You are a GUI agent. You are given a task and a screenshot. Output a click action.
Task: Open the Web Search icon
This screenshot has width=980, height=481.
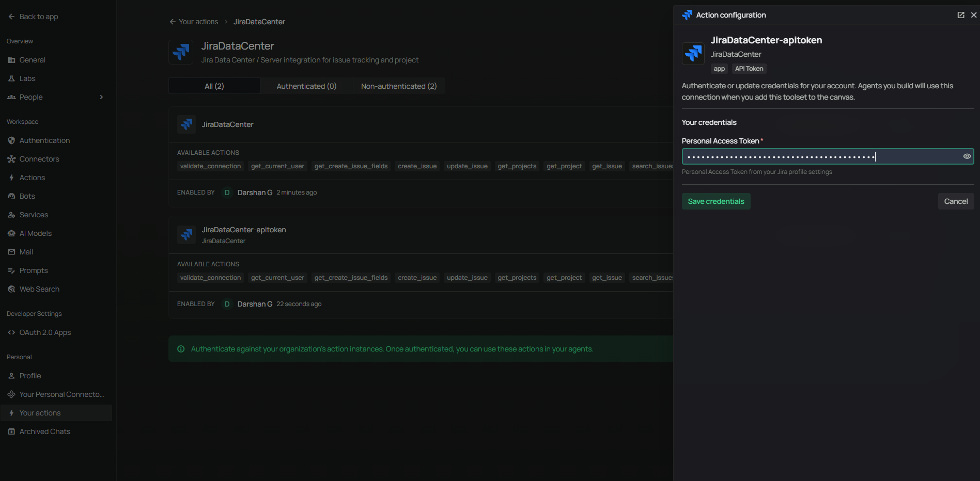pos(11,289)
